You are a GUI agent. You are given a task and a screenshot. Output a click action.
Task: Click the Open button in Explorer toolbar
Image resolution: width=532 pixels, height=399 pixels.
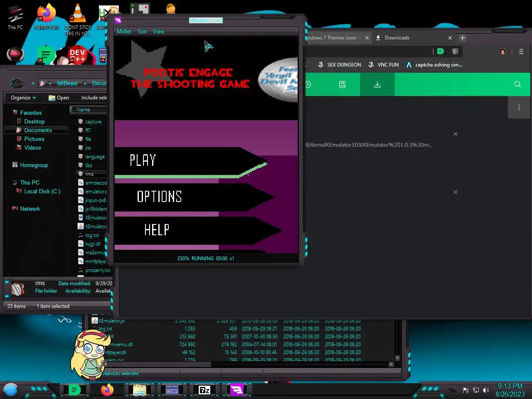59,98
